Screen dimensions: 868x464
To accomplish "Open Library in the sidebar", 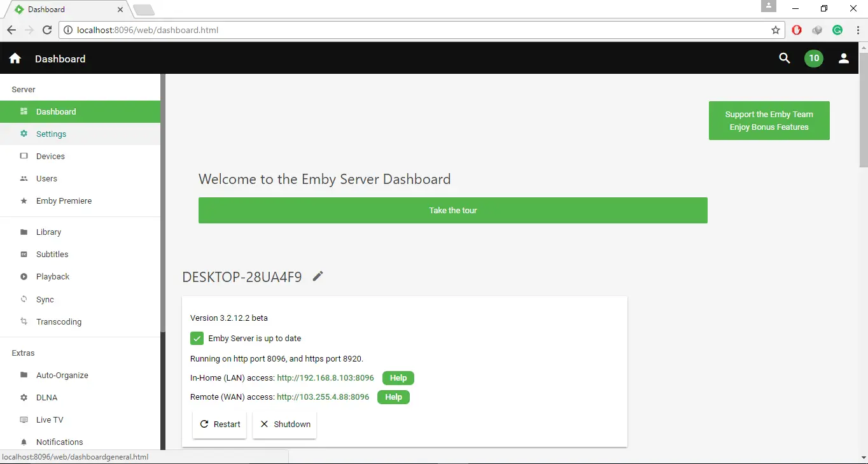I will coord(80,232).
